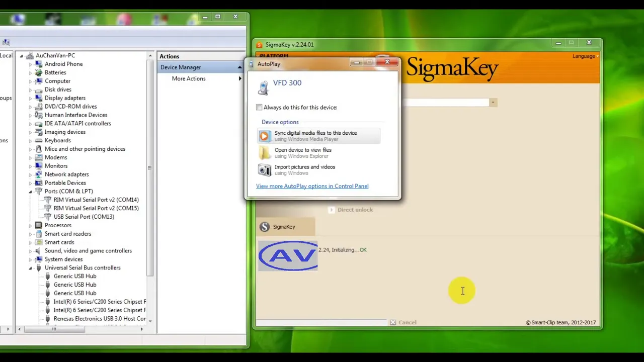Expand the Human Interface Devices node
Viewport: 644px width, 362px height.
[30, 115]
